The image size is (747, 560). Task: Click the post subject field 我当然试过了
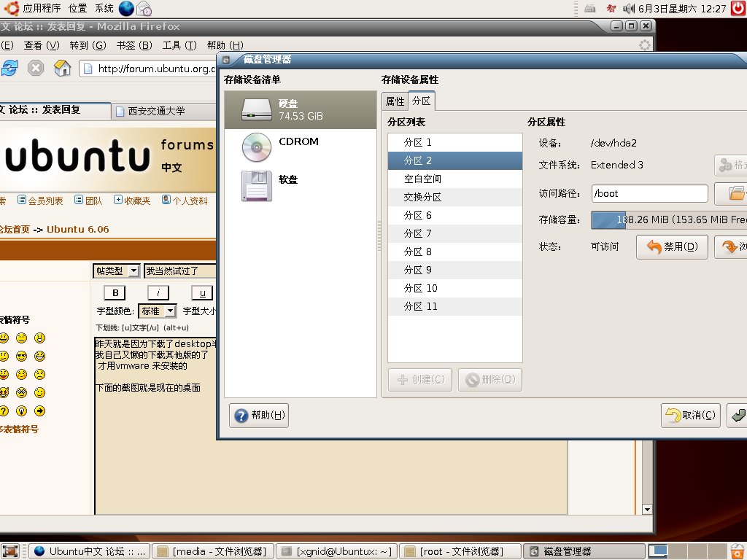click(180, 271)
